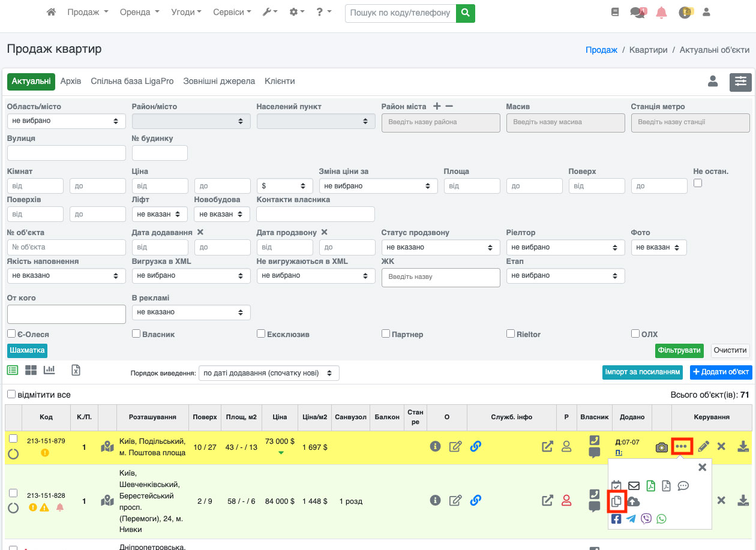Share listing via Viber icon

click(646, 519)
